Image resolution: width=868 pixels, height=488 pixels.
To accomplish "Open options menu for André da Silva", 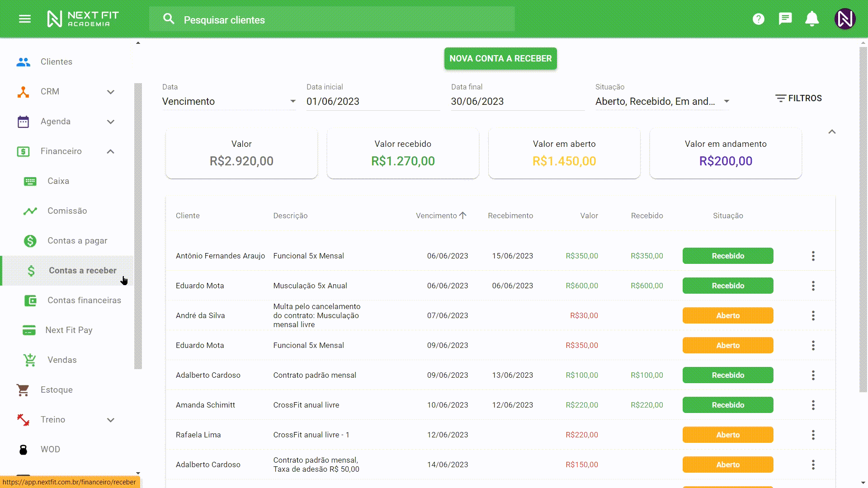I will (813, 316).
